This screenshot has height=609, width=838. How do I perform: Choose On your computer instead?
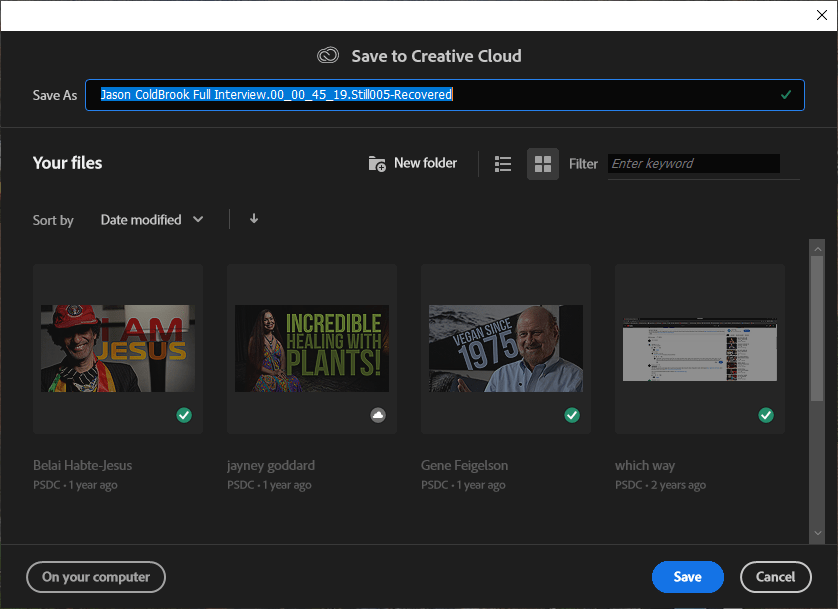click(95, 577)
